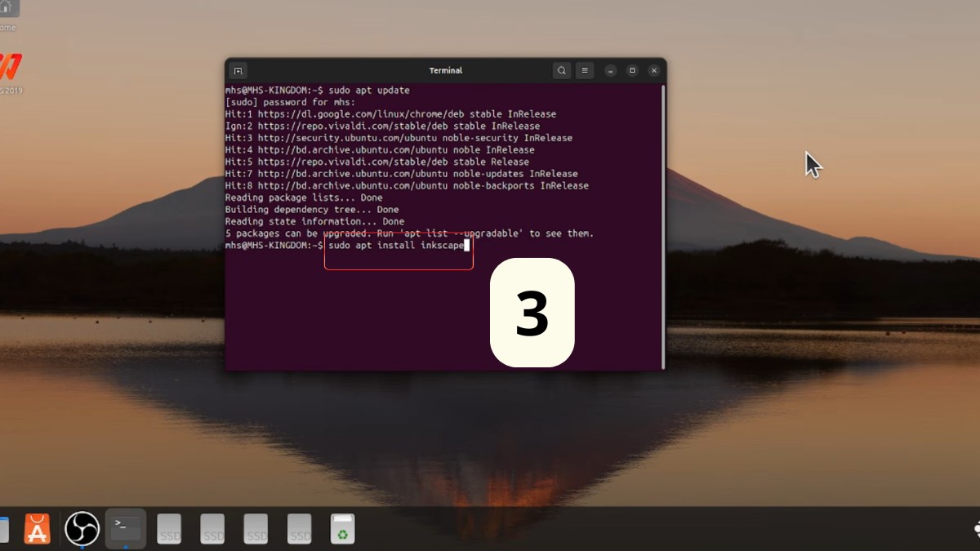Switch to OBS Studio in the dock
The image size is (980, 551).
click(82, 528)
